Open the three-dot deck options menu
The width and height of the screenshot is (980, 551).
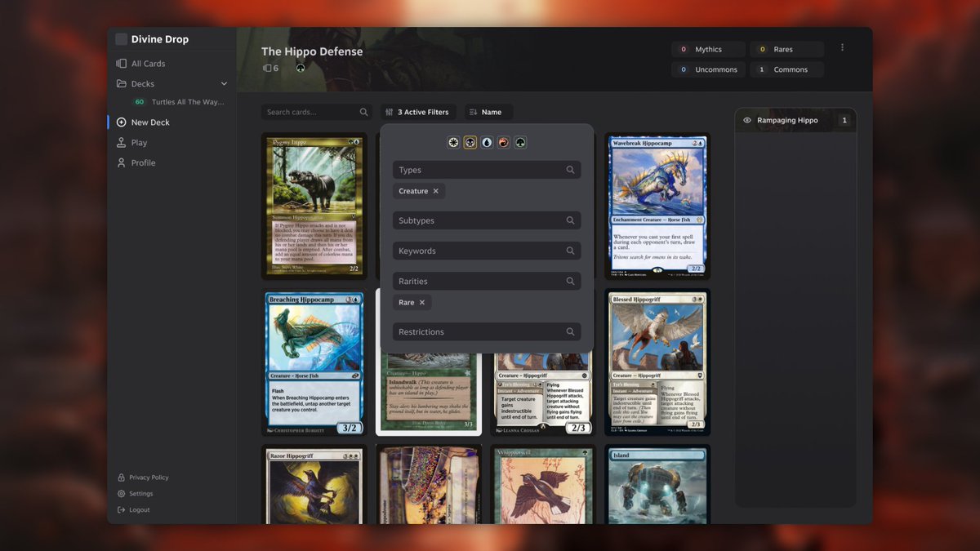842,47
